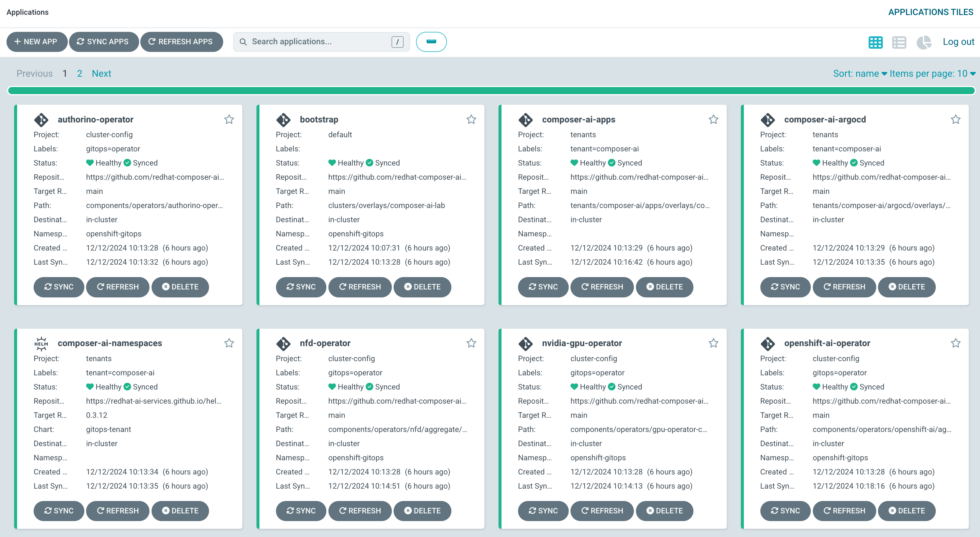980x537 pixels.
Task: Click bootstrap path clusters/overlays/composer-ai-lab
Action: pos(387,205)
